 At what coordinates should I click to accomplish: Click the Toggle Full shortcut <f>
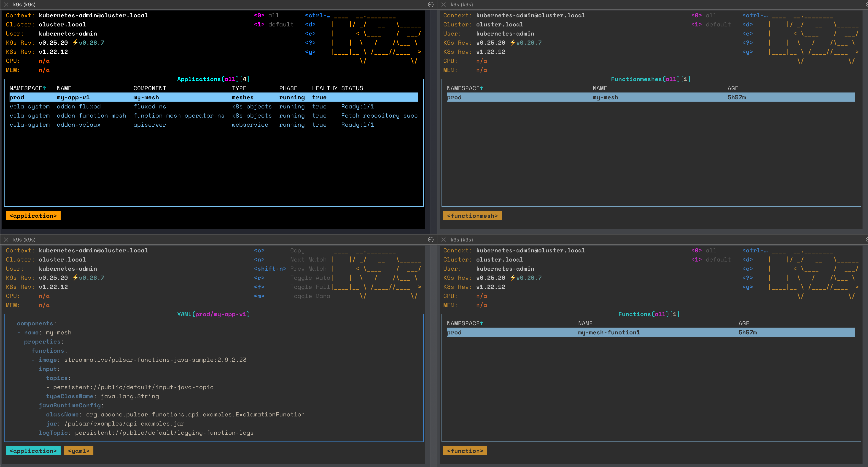point(259,287)
